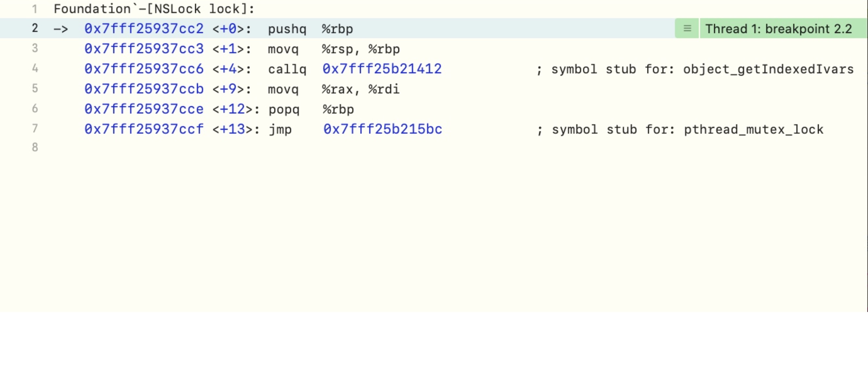Click line number 6 in gutter
This screenshot has height=390, width=868.
click(35, 108)
